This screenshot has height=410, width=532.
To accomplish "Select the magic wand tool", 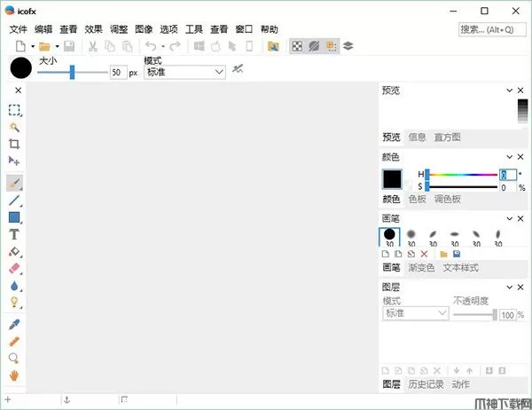I will pos(15,127).
